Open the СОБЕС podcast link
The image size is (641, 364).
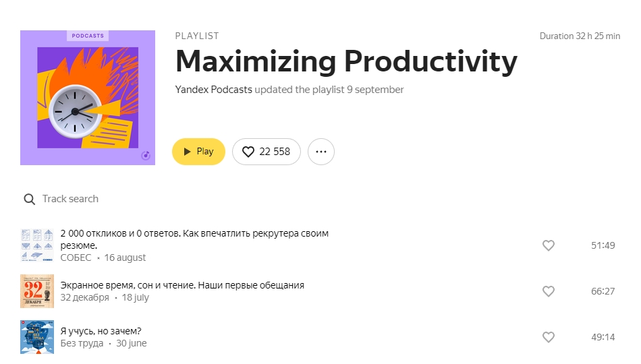tap(76, 257)
